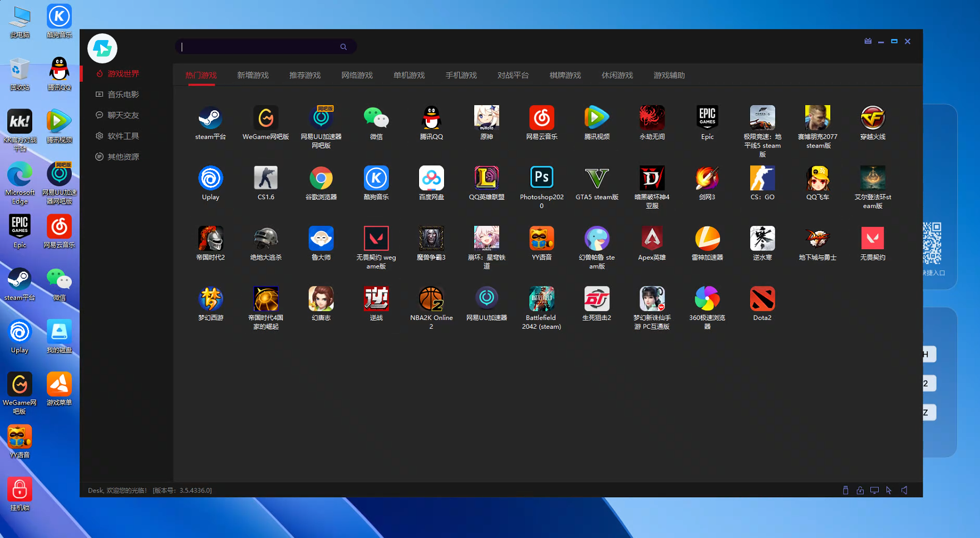The image size is (980, 538).
Task: Launch NBA2K Online 2
Action: click(431, 299)
